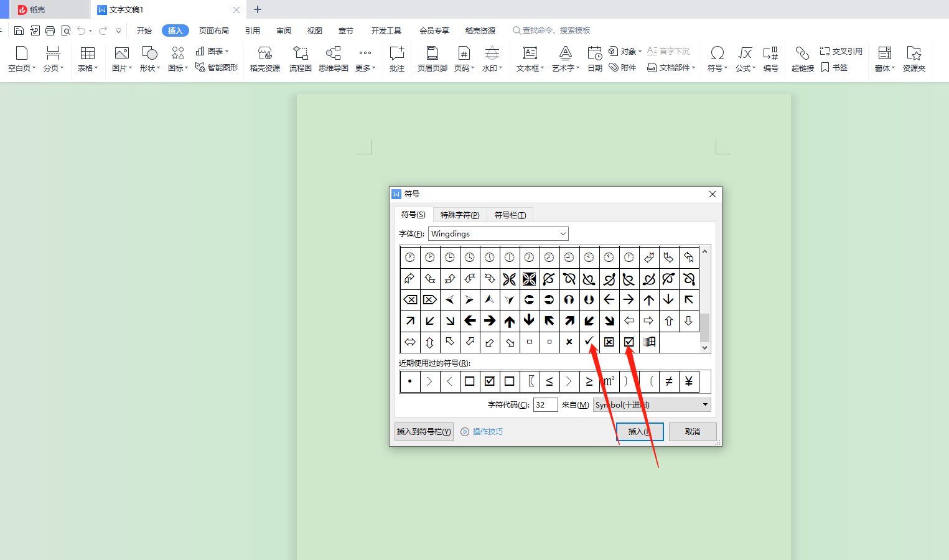This screenshot has width=949, height=560.
Task: Insert a hyperlink (超链接)
Action: (x=802, y=59)
